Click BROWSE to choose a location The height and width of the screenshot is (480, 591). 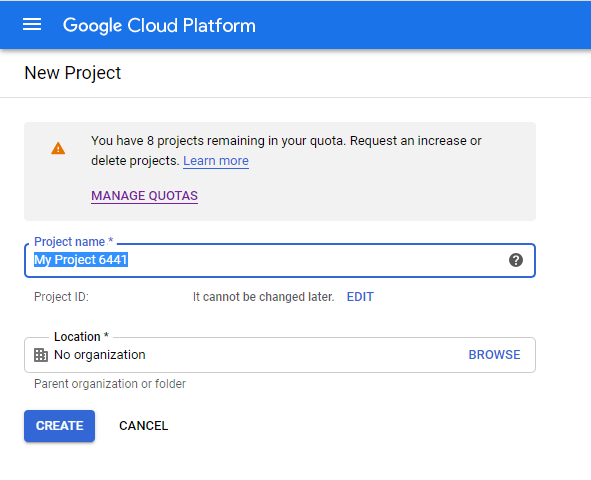tap(494, 355)
